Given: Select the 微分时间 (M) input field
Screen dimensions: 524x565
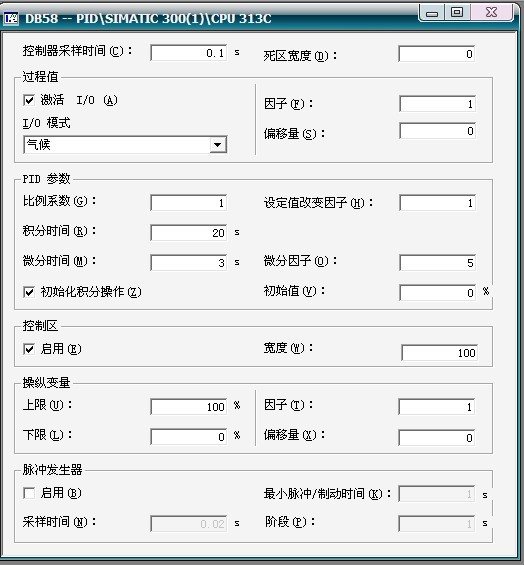Looking at the screenshot, I should tap(188, 263).
